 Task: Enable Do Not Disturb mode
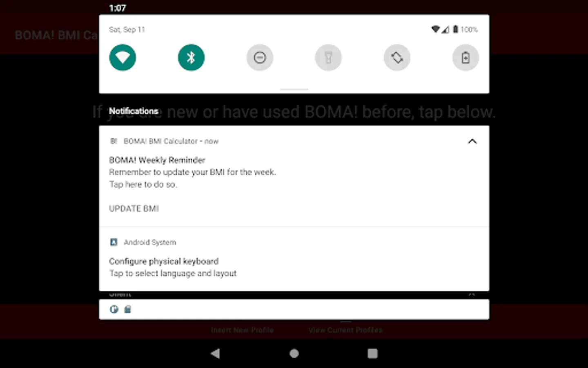point(260,57)
